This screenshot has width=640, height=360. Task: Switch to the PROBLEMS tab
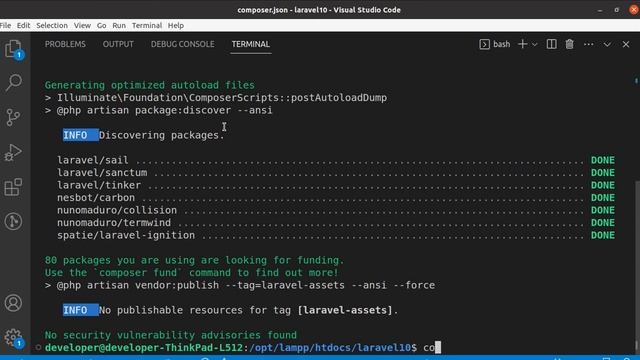point(65,44)
